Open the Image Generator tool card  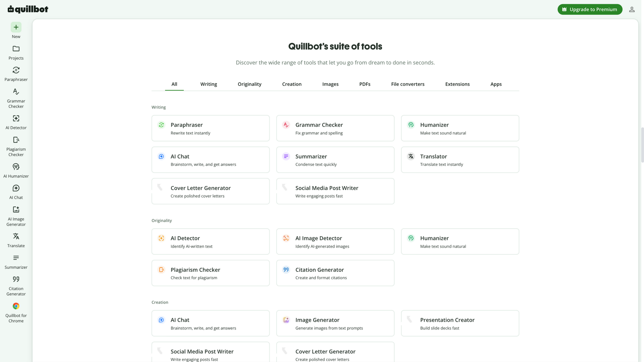pyautogui.click(x=335, y=323)
